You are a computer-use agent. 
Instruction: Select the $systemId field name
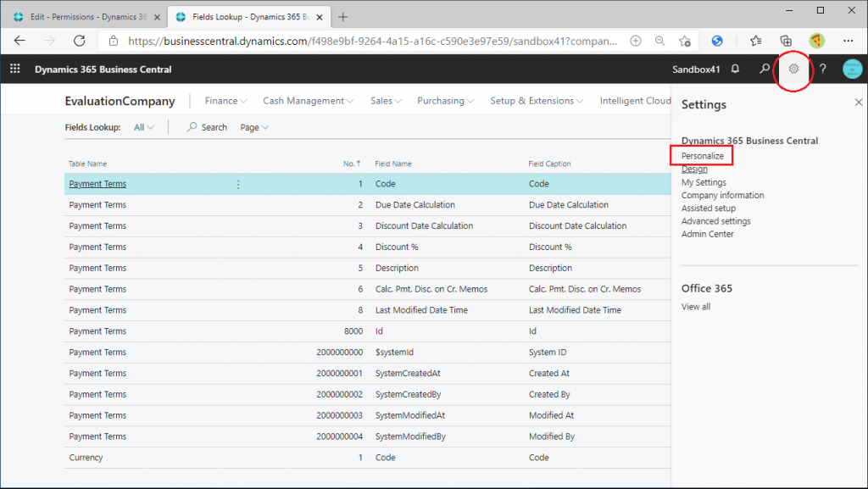point(394,353)
